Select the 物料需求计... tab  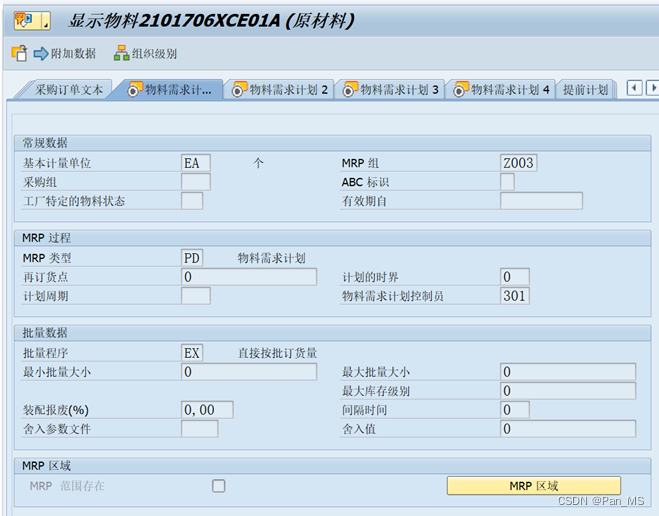[169, 90]
